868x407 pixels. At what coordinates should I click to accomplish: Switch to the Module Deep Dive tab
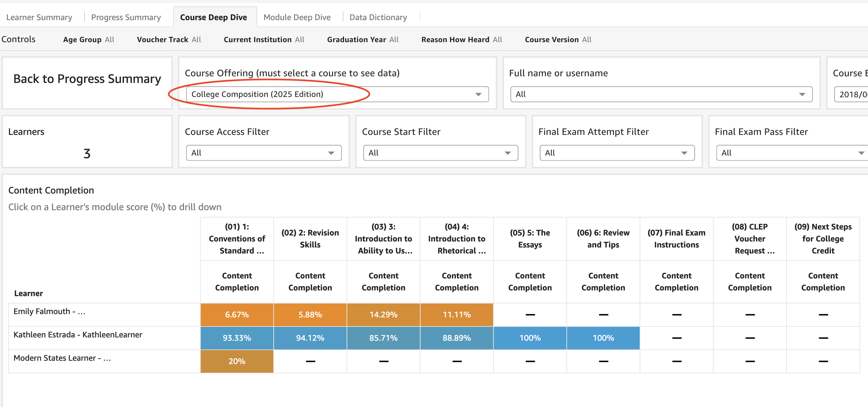(x=297, y=17)
